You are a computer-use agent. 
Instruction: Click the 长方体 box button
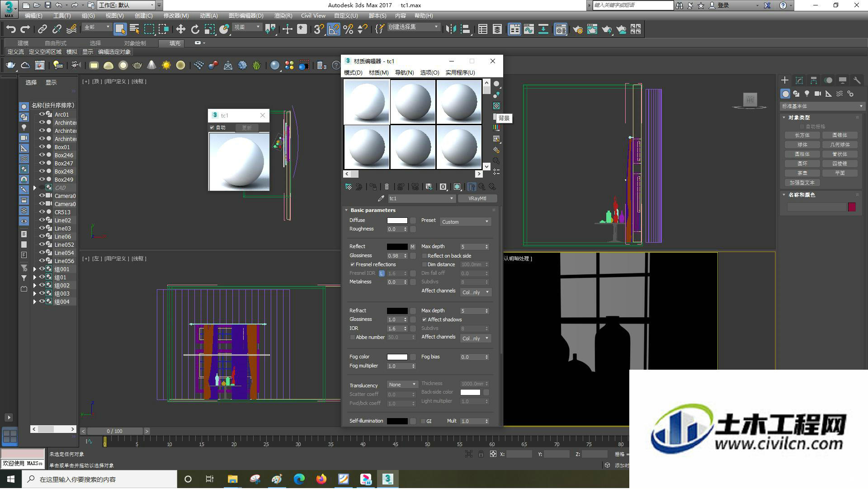click(802, 136)
